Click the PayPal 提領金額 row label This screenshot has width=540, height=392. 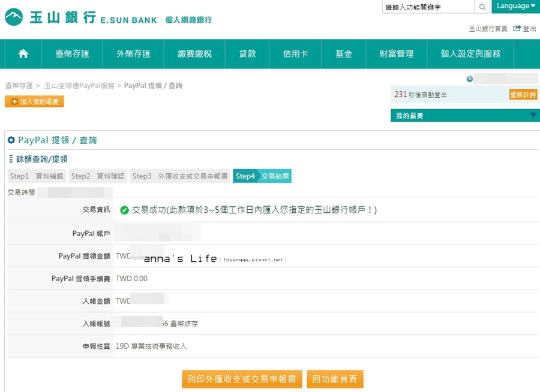(x=85, y=256)
